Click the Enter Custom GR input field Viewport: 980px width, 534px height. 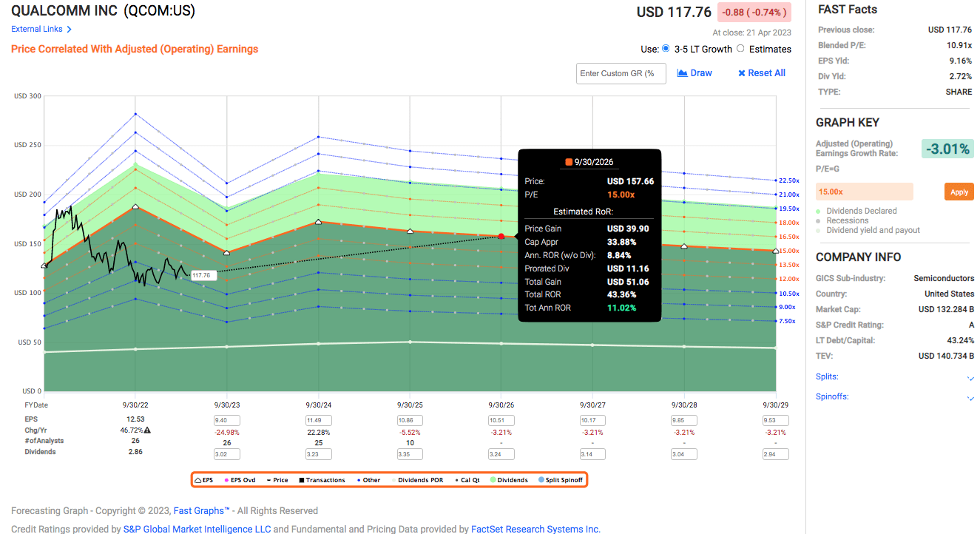(621, 73)
